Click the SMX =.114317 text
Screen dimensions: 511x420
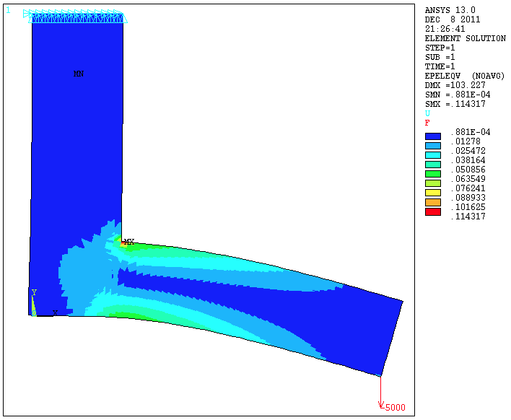(x=460, y=104)
